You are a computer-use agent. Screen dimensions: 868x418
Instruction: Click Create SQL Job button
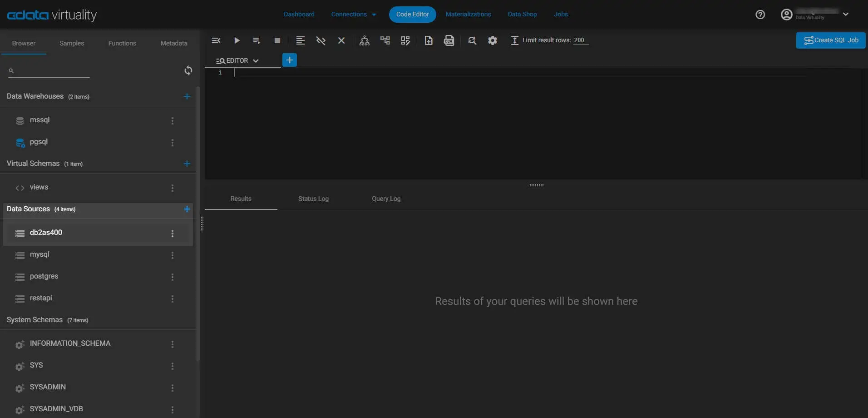point(831,40)
